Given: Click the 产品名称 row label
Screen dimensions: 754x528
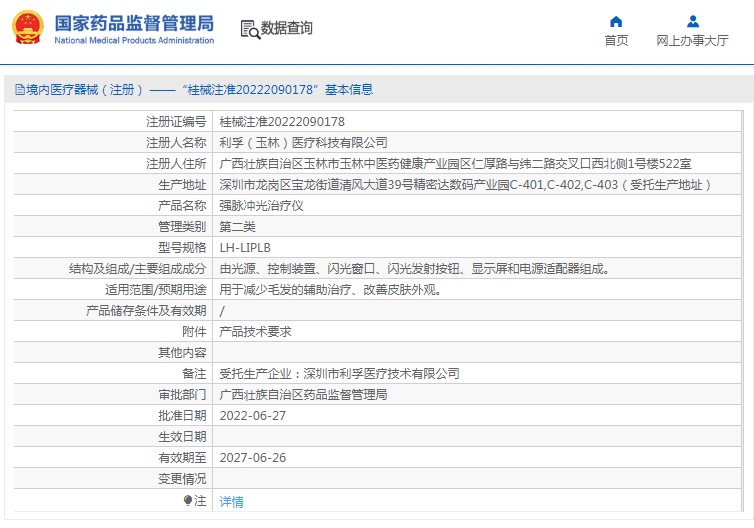Looking at the screenshot, I should click(182, 206).
